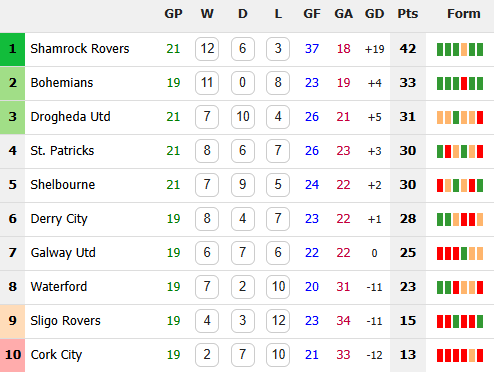Select the Bohemians team name

click(62, 83)
